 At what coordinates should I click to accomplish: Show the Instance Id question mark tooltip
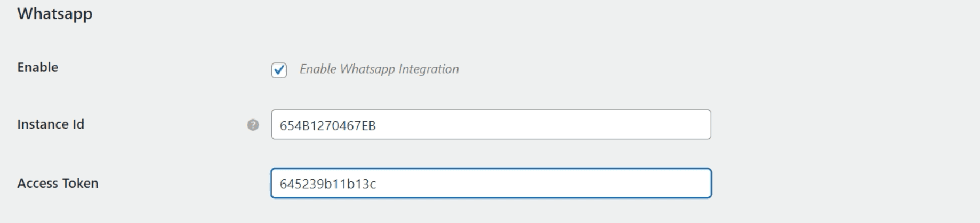tap(253, 125)
